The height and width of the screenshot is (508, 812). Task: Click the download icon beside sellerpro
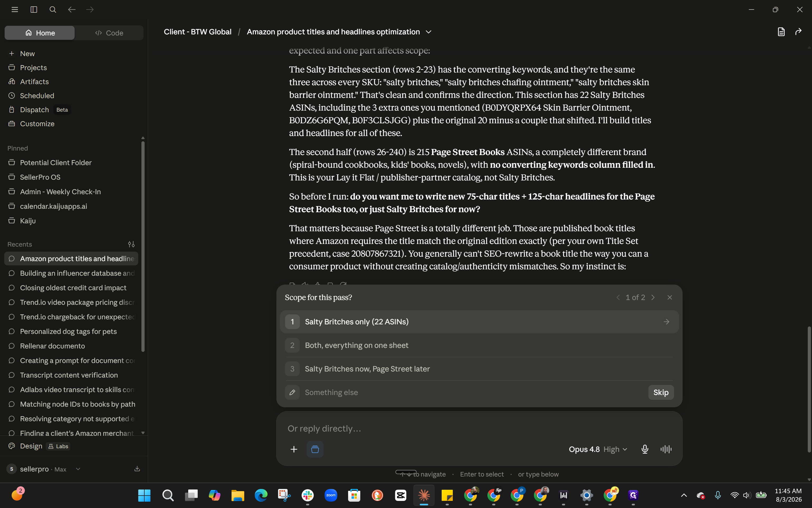[137, 469]
